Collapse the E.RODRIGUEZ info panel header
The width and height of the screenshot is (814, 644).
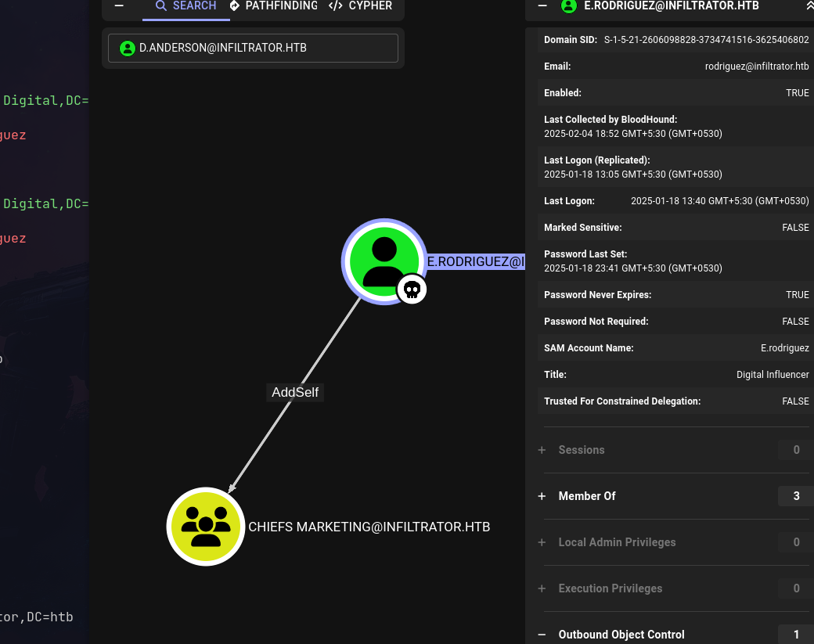[542, 6]
